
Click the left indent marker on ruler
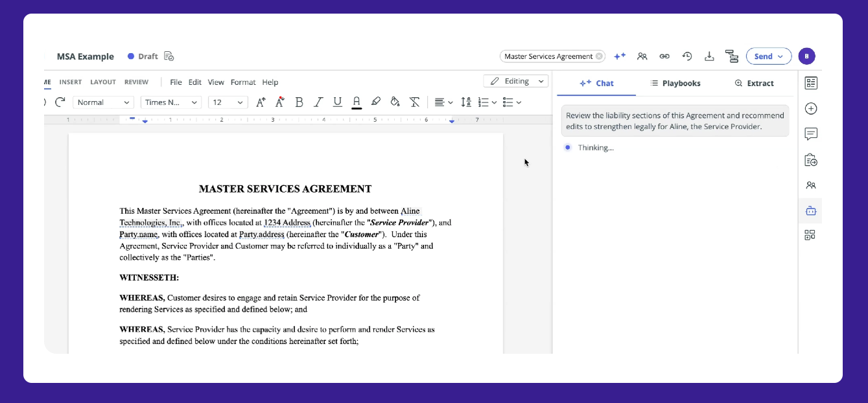(x=145, y=121)
